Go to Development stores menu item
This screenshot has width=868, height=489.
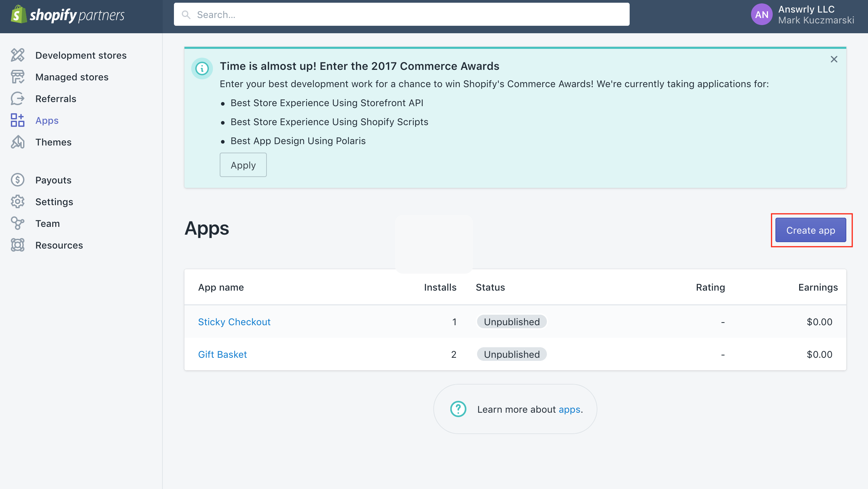81,55
